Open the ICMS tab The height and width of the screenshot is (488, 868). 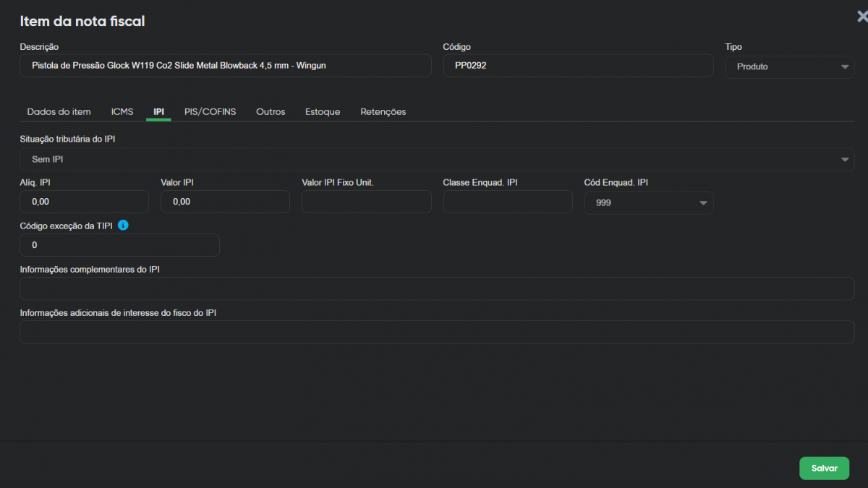click(x=122, y=112)
